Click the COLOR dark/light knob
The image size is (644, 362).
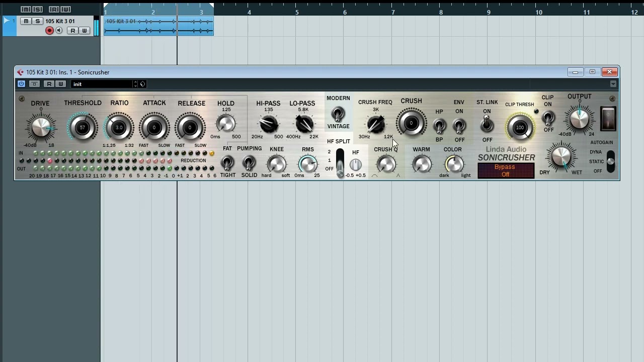point(453,164)
